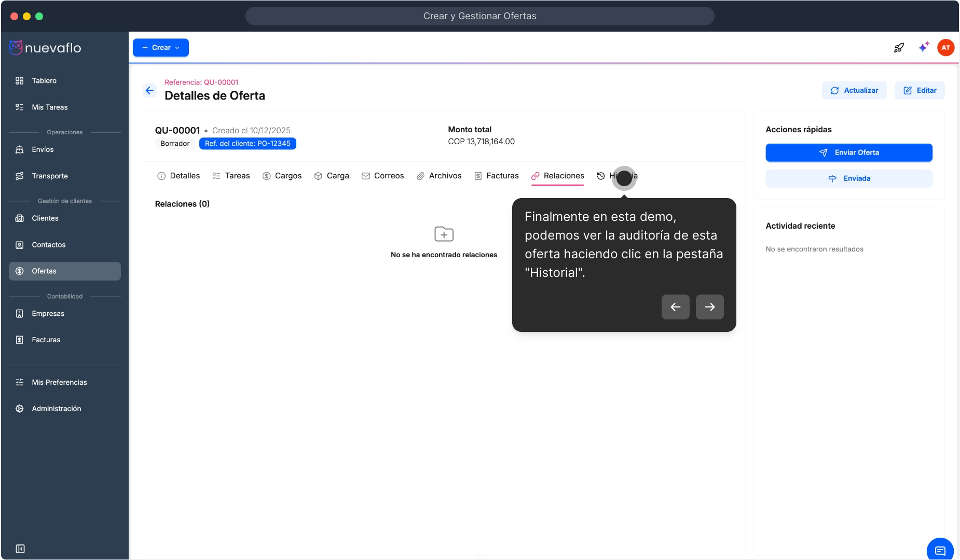Screen dimensions: 960x560
Task: Collapse the sidebar using bottom-left icon
Action: (20, 549)
